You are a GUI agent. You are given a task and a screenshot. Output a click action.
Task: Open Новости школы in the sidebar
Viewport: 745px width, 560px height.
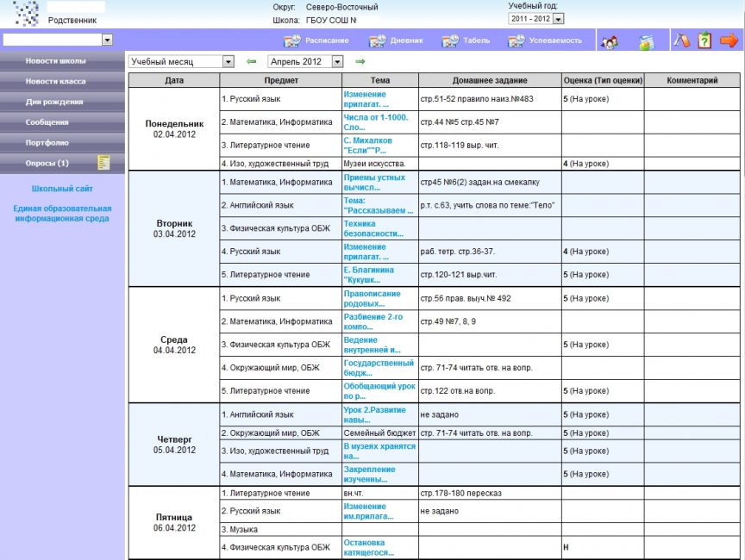click(62, 61)
